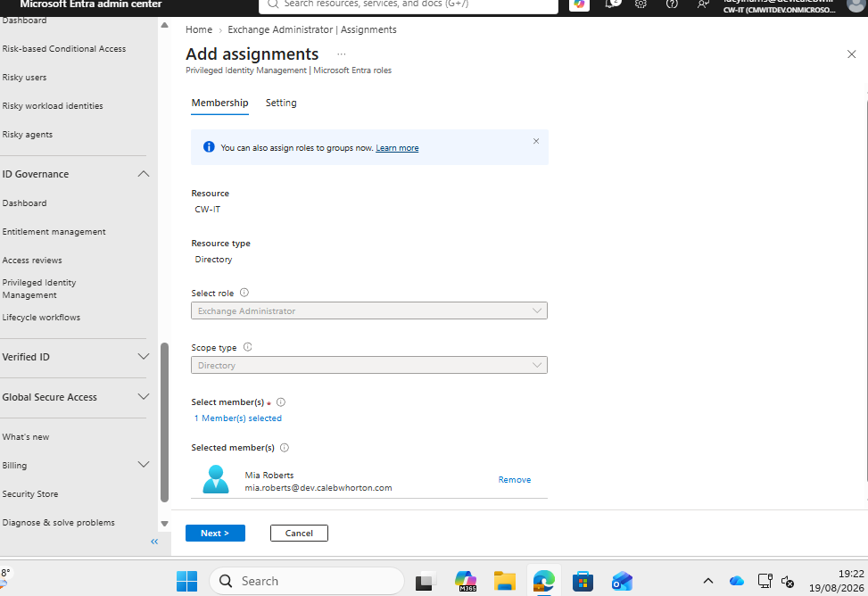The image size is (868, 596).
Task: Open the Windows Start menu
Action: [186, 581]
